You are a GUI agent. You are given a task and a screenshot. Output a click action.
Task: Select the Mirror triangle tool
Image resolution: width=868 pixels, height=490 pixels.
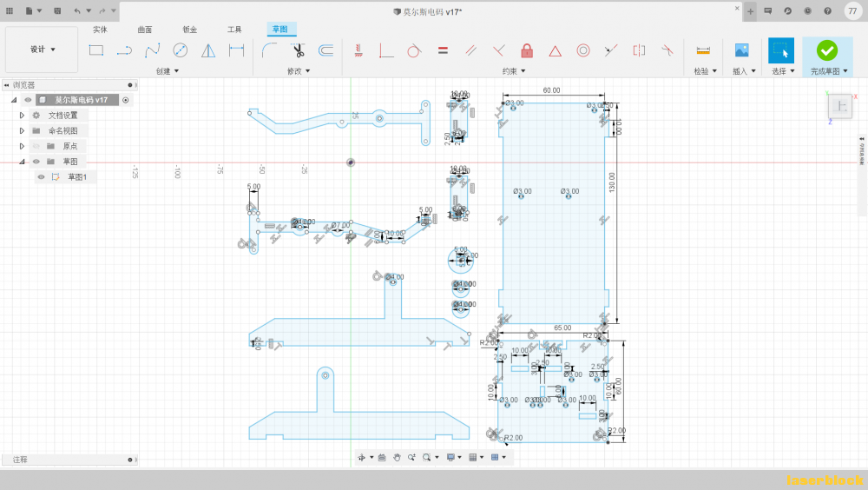(208, 50)
